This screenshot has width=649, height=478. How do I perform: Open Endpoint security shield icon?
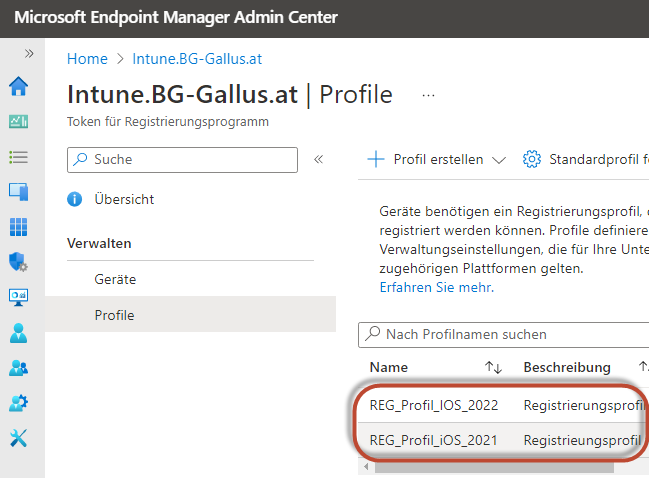pyautogui.click(x=18, y=262)
